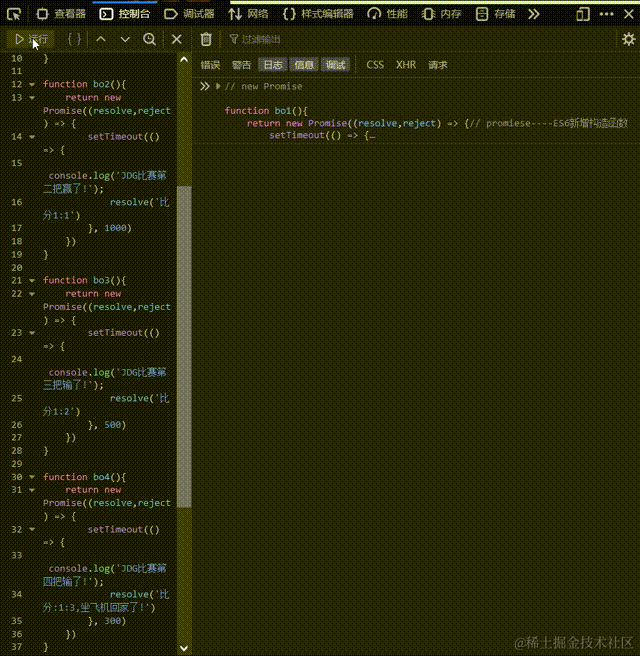Collapse the setTimeout fold at line 14
This screenshot has width=640, height=656.
click(32, 137)
